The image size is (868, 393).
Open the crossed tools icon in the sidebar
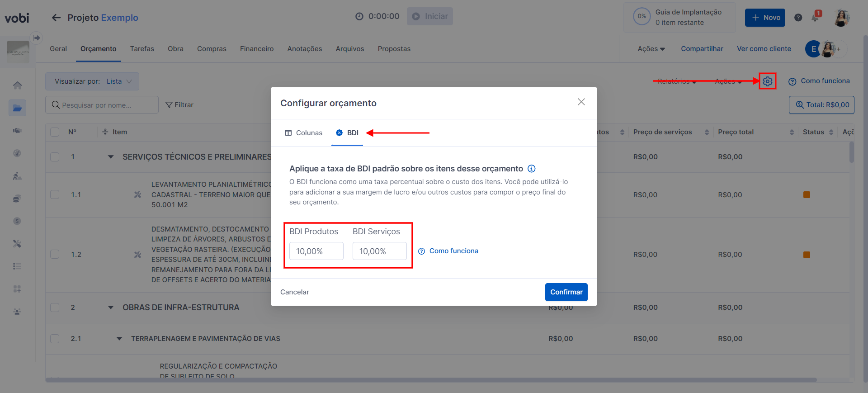[17, 244]
